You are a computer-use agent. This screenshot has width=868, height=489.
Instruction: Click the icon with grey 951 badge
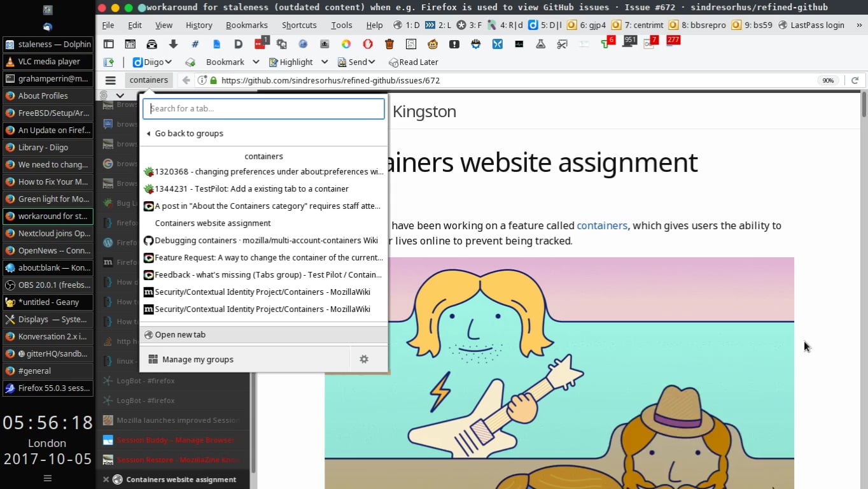[629, 43]
